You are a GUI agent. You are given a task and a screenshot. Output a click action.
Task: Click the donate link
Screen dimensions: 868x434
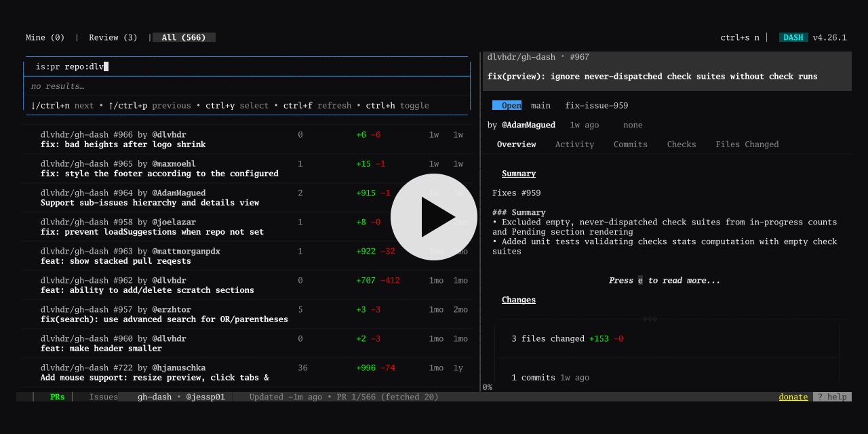tap(793, 397)
